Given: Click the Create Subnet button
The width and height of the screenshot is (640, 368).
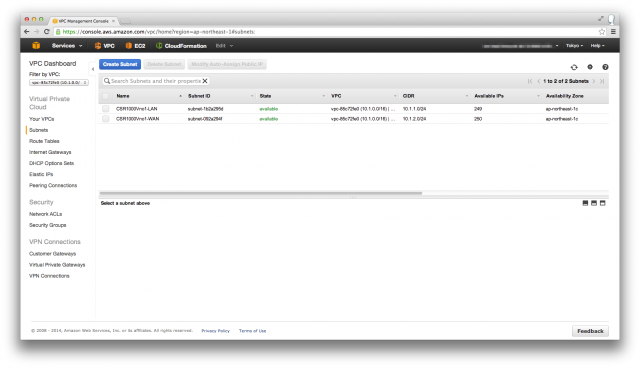Looking at the screenshot, I should (x=120, y=64).
